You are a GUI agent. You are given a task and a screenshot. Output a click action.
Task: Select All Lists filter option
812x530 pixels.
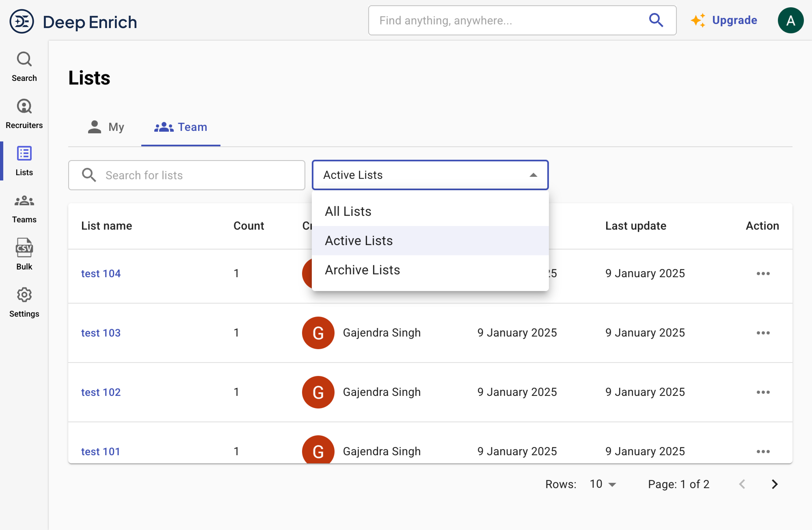point(348,211)
